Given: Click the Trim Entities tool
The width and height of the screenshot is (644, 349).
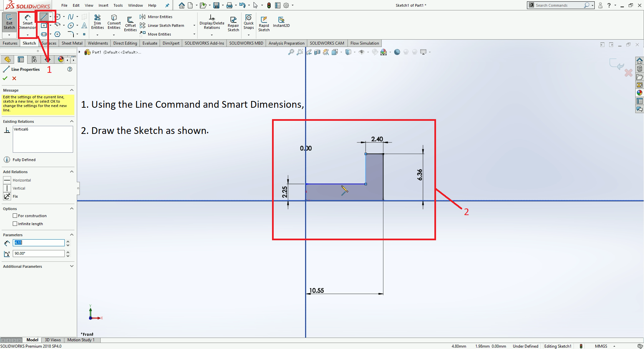Looking at the screenshot, I should point(97,22).
